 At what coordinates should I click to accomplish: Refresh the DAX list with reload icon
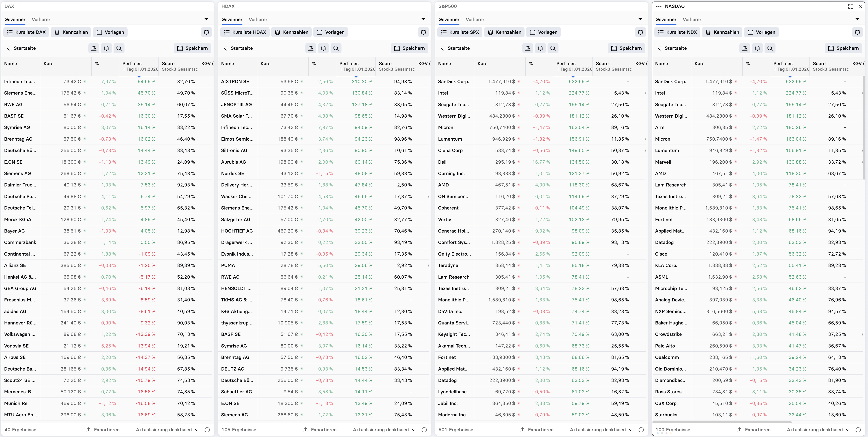click(x=207, y=430)
